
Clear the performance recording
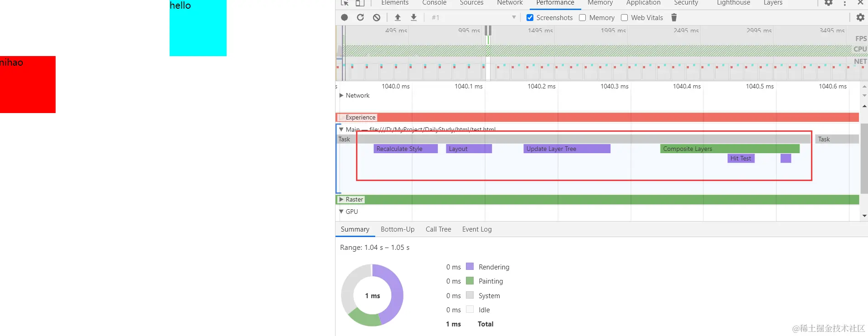coord(377,17)
